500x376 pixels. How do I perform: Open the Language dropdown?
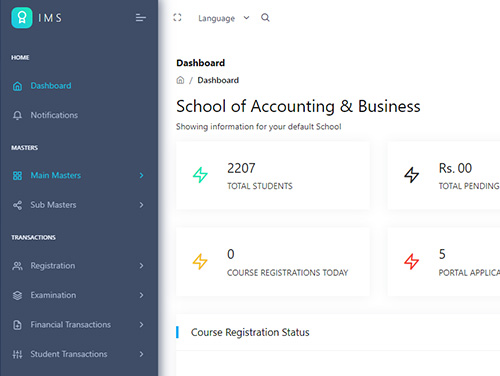pos(224,18)
